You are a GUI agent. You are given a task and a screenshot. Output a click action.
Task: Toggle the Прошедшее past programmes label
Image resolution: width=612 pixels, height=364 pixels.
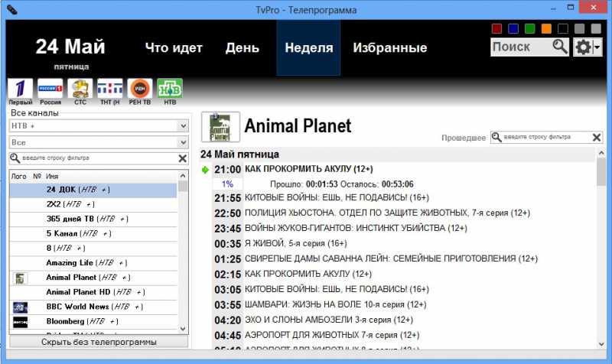click(x=464, y=138)
